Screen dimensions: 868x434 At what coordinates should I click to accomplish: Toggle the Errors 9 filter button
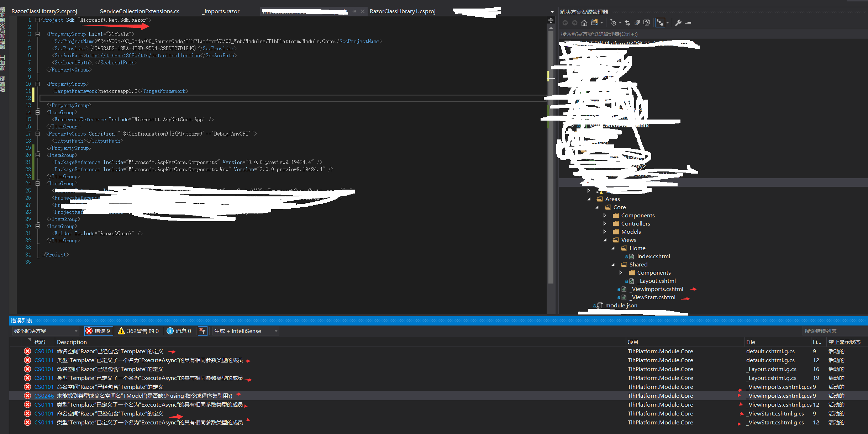click(99, 331)
